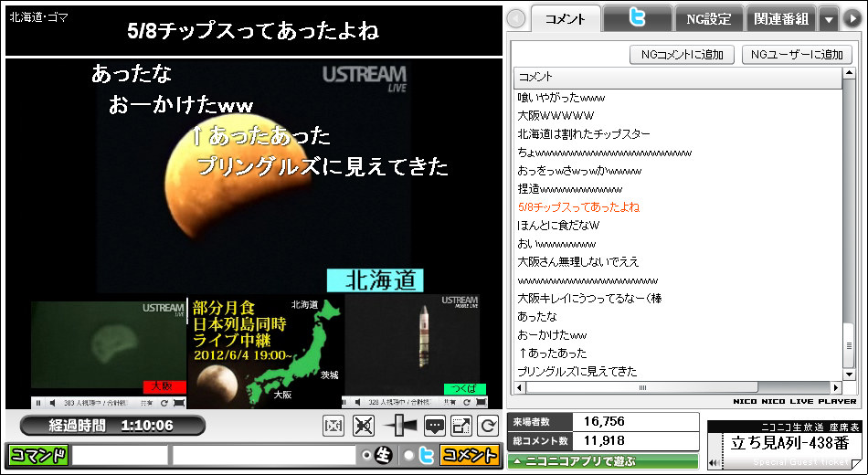This screenshot has height=475, width=868.
Task: Share the 大阪 Ustream feed via 共有
Action: tap(147, 403)
